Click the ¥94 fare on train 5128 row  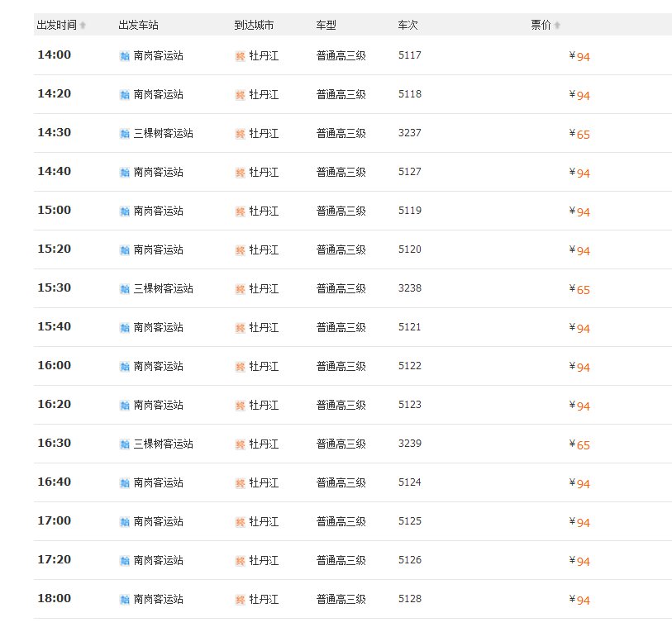tap(578, 598)
